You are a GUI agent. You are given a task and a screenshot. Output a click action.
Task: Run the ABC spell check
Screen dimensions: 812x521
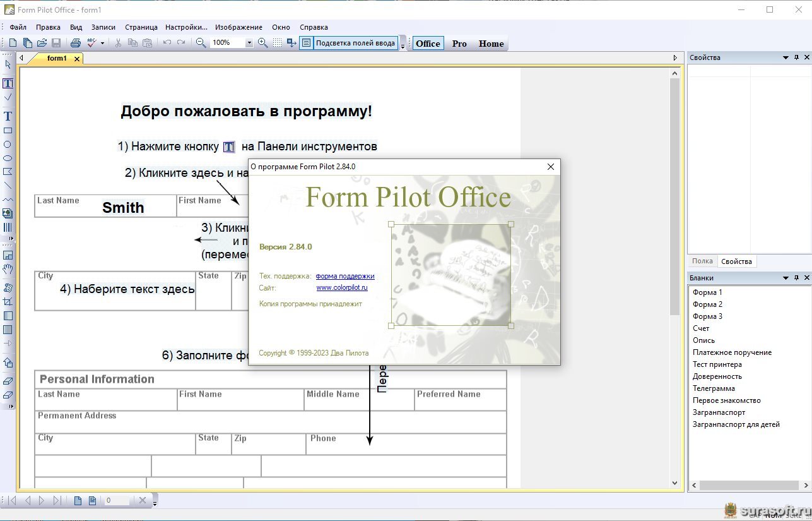(91, 43)
